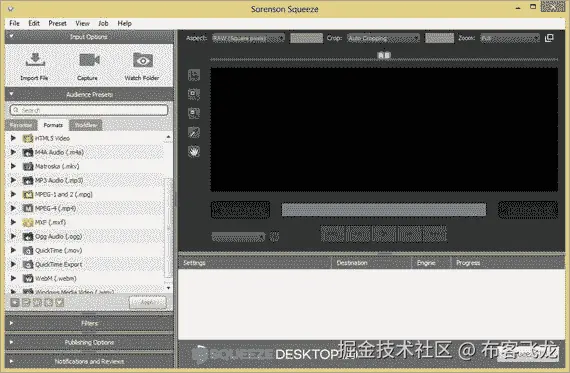Click the end timecode box right of timeline
This screenshot has width=570, height=373.
527,210
